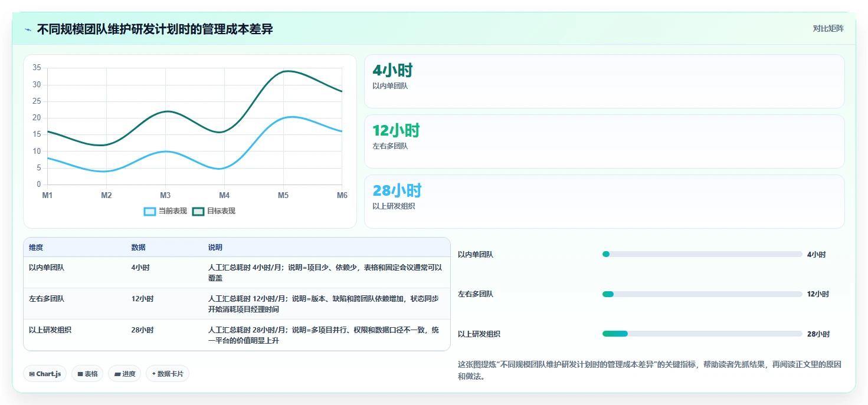
Task: Click the 数据 table column header
Action: pyautogui.click(x=138, y=248)
